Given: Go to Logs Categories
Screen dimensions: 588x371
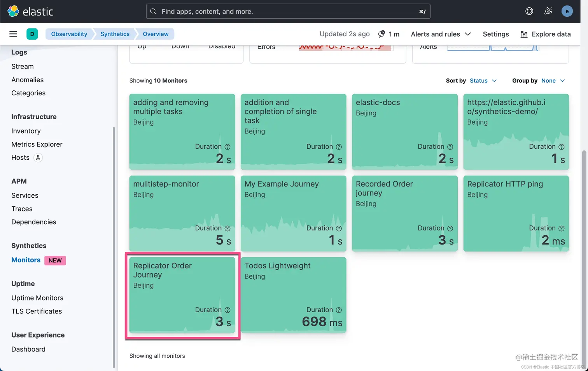Looking at the screenshot, I should [28, 93].
